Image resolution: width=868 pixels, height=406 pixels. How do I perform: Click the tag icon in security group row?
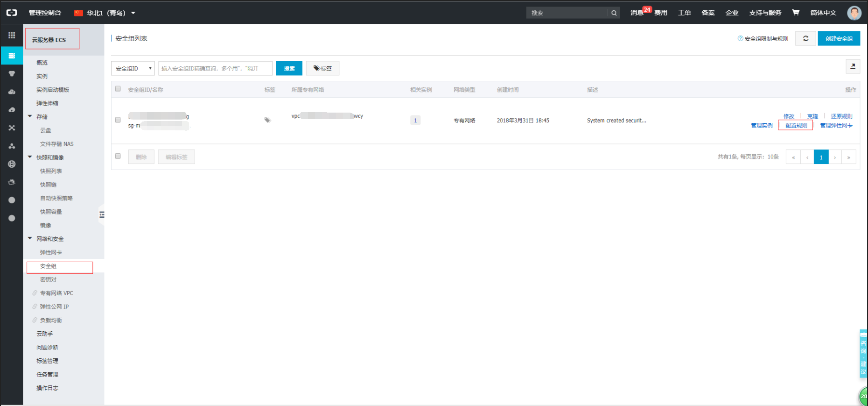tap(267, 120)
